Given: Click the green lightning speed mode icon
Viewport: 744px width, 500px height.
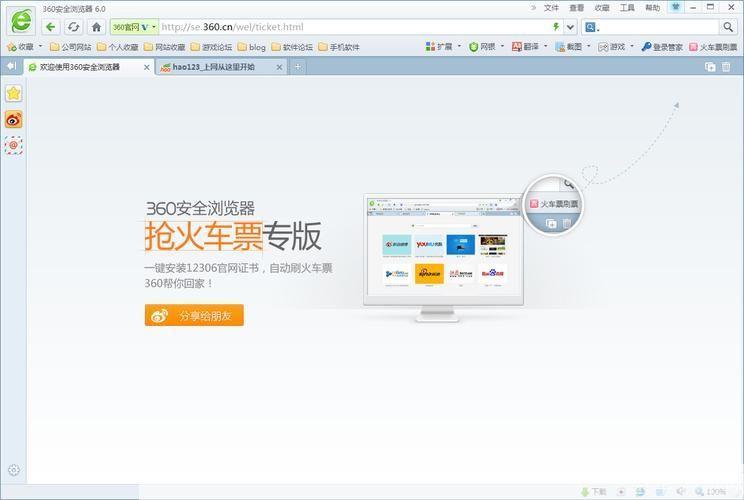Looking at the screenshot, I should pos(556,27).
